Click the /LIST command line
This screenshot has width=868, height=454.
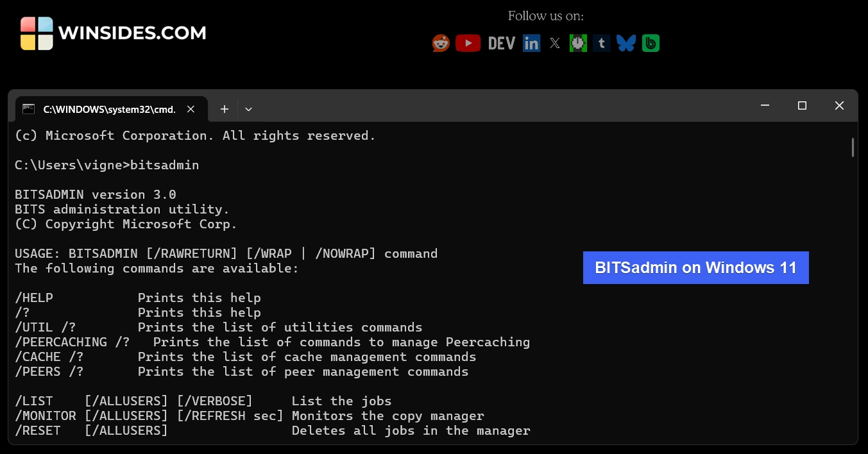(203, 401)
